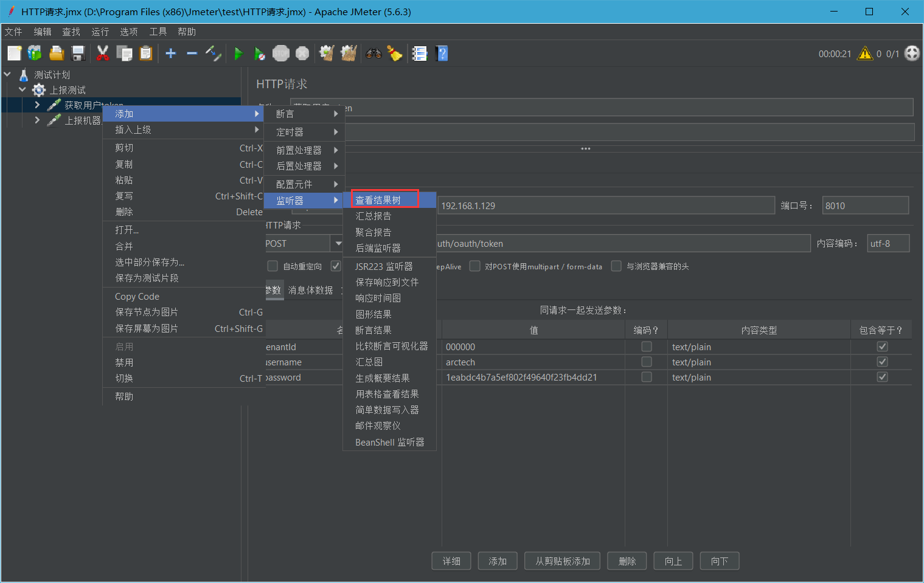Select 插入上级 in context menu
Screen dimensions: 924x583
pyautogui.click(x=184, y=129)
